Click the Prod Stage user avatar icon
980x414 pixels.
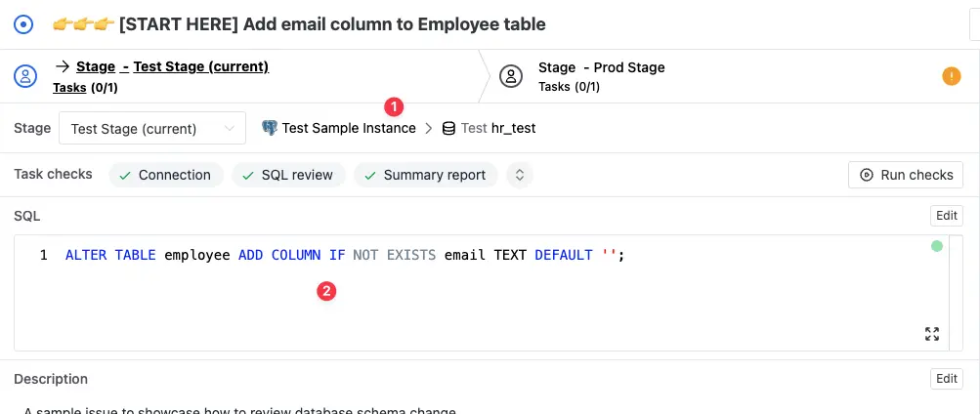coord(510,76)
